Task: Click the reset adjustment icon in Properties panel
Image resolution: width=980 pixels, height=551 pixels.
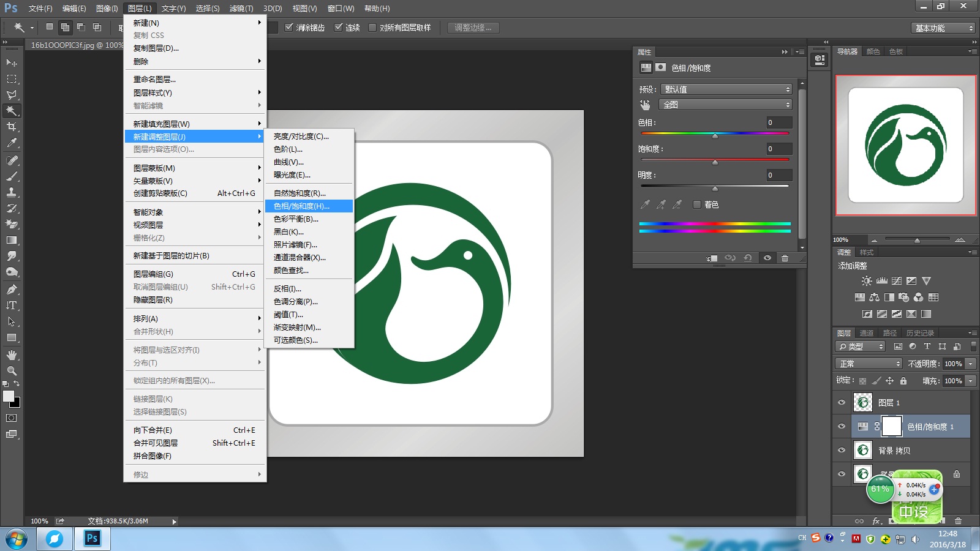Action: click(748, 258)
